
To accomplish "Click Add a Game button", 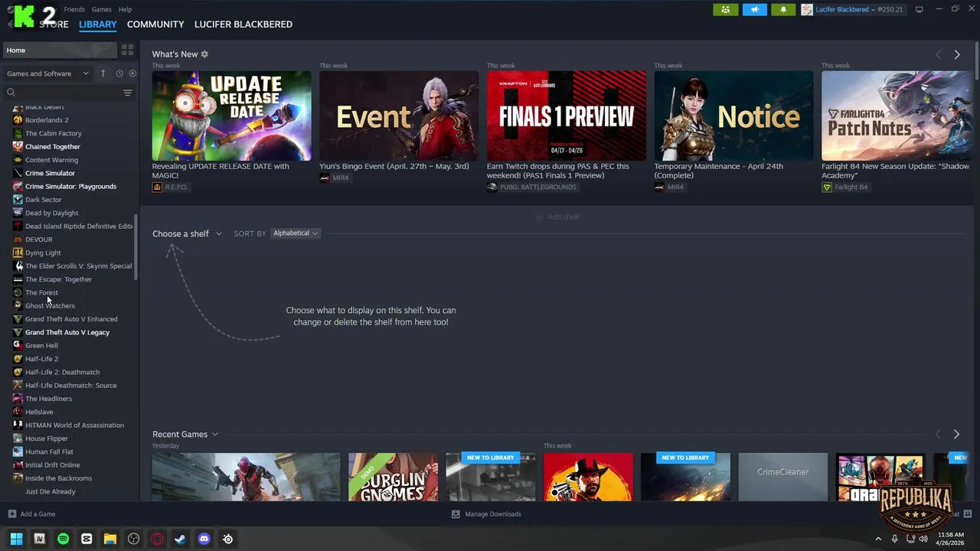I will [31, 514].
